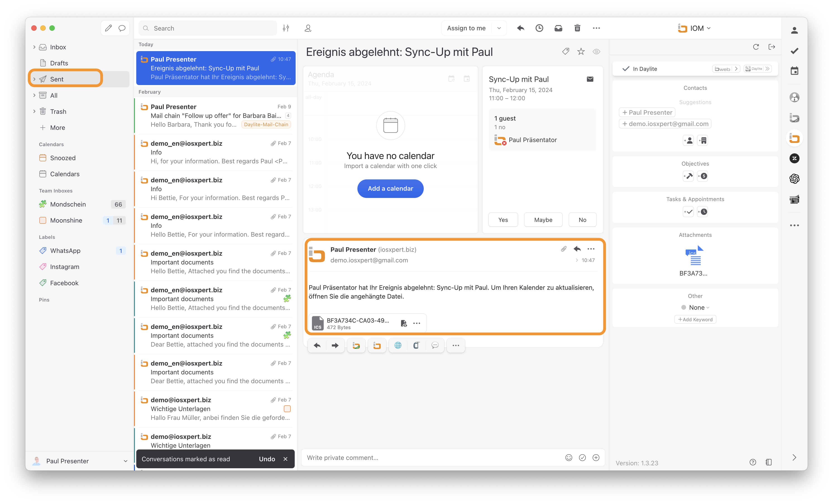Add a project with the hammer icon

click(x=688, y=176)
